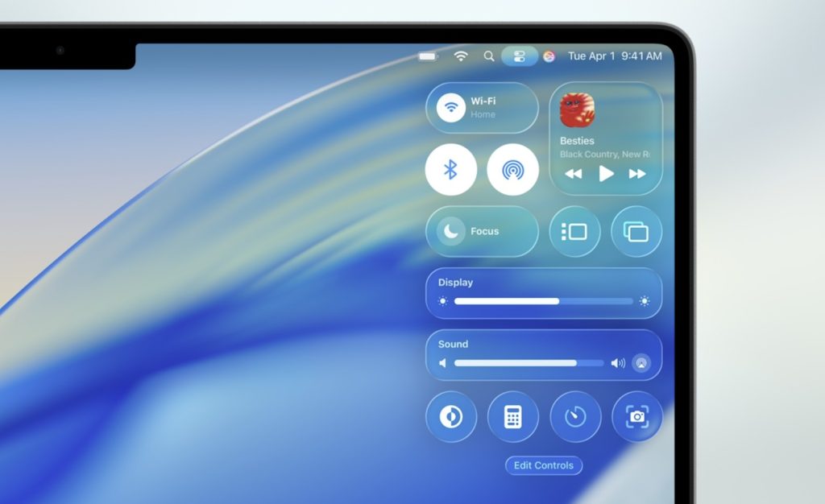825x504 pixels.
Task: Adjust the Sound volume slider
Action: click(529, 363)
